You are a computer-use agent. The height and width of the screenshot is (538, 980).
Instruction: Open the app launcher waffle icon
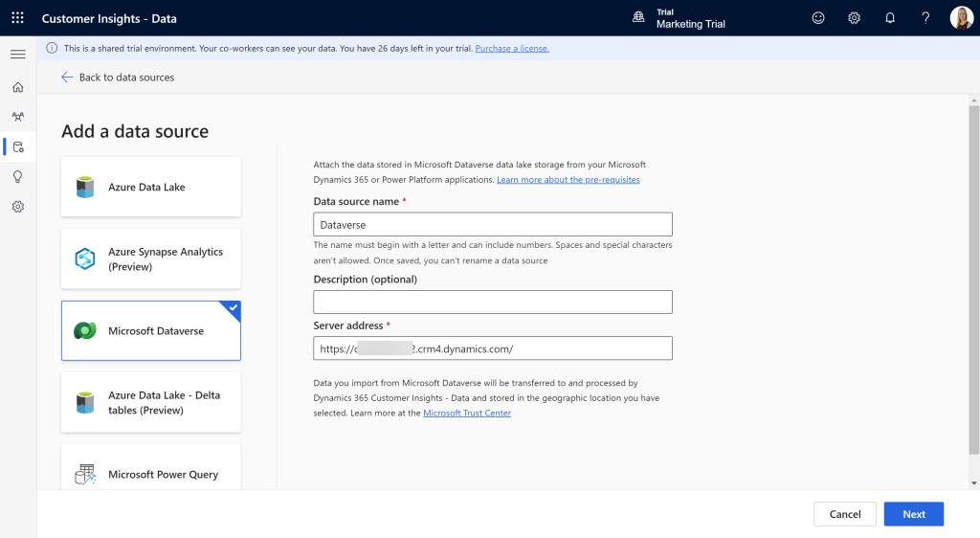pos(17,18)
